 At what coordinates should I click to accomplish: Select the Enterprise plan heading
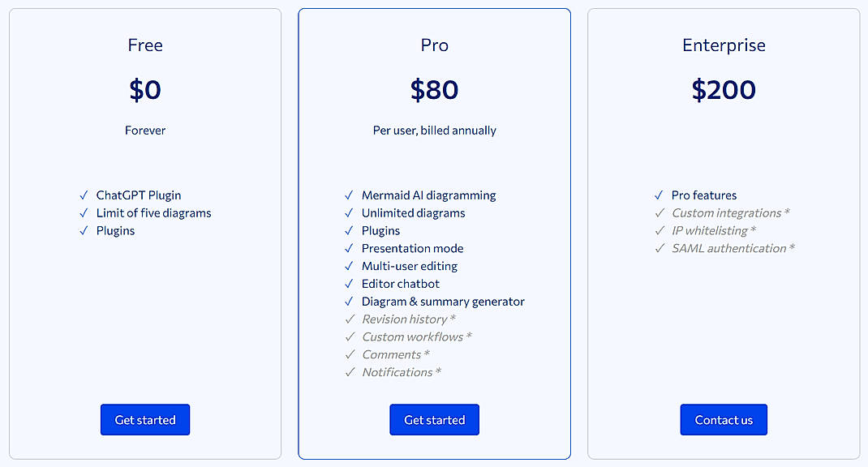pos(724,45)
